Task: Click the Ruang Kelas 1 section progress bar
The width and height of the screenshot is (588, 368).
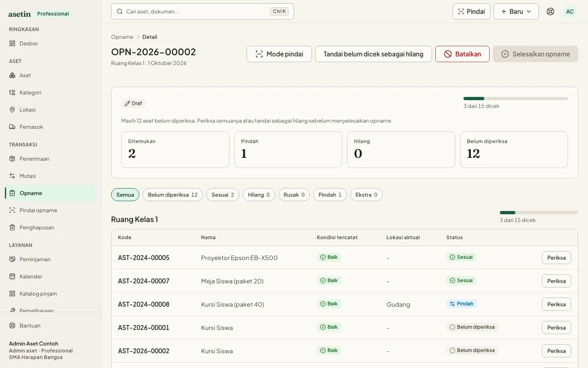Action: point(539,213)
